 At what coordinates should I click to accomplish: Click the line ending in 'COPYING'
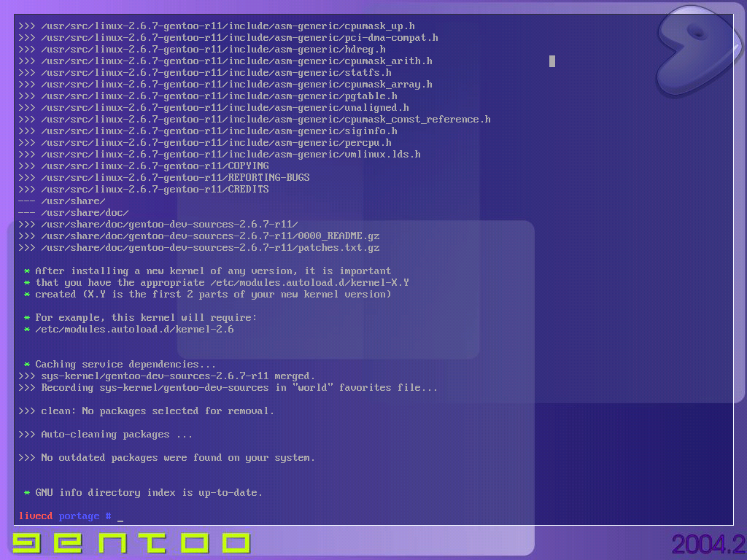144,166
